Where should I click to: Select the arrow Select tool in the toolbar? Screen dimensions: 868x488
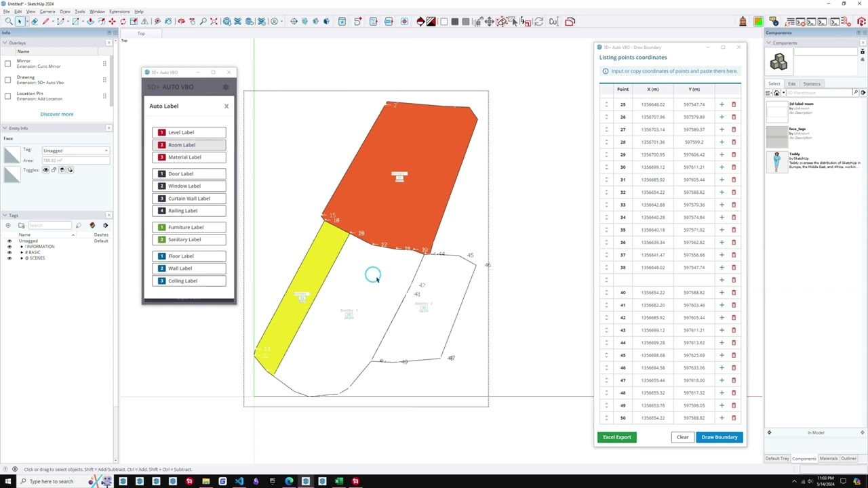coord(20,22)
